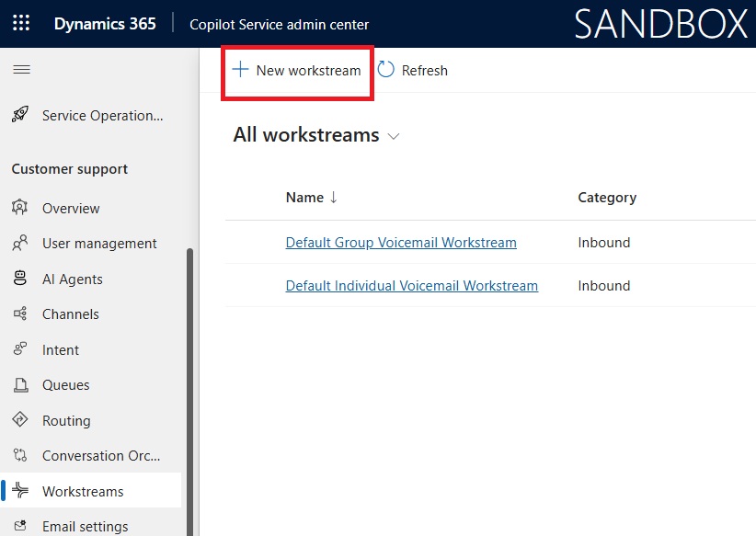Screen dimensions: 756x536
Task: Open User management page
Action: click(99, 244)
